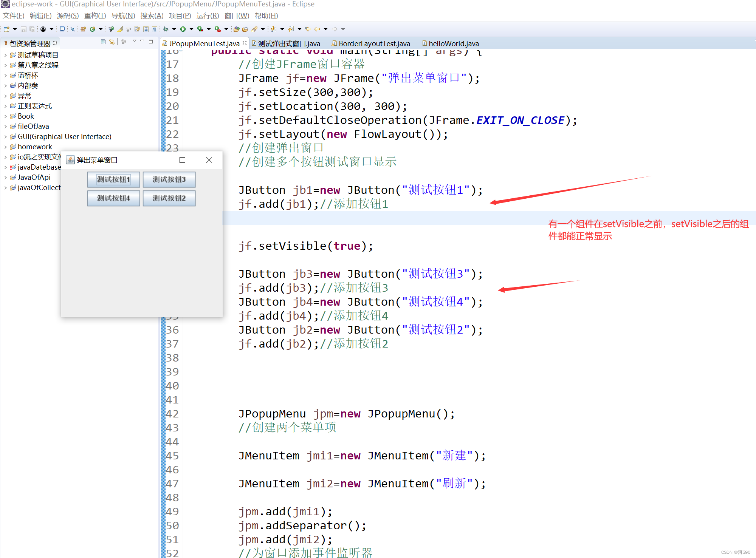Toggle Link with Editor in package explorer
Screen dimensions: 756x558
tap(112, 42)
